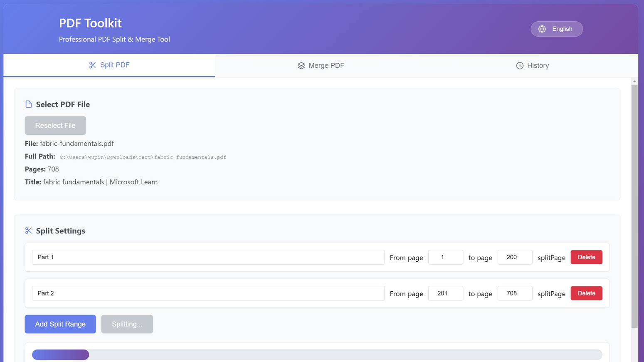644x362 pixels.
Task: Click the clock icon on History tab
Action: [x=520, y=66]
